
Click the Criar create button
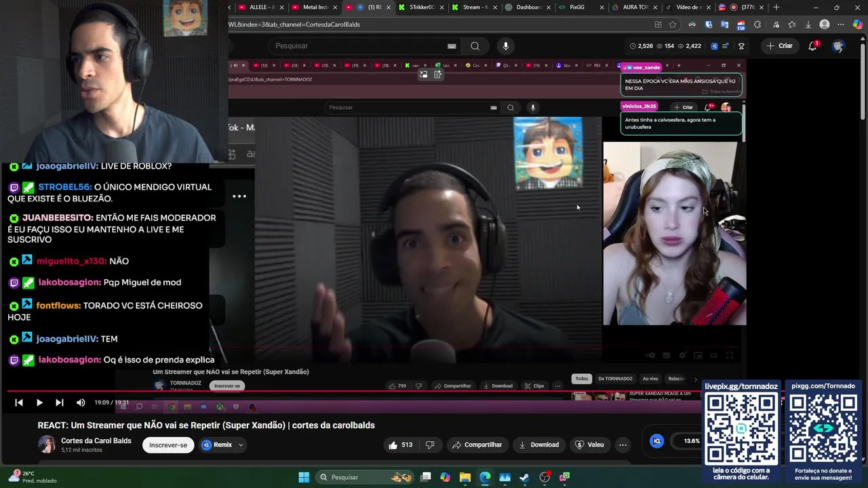click(x=779, y=45)
